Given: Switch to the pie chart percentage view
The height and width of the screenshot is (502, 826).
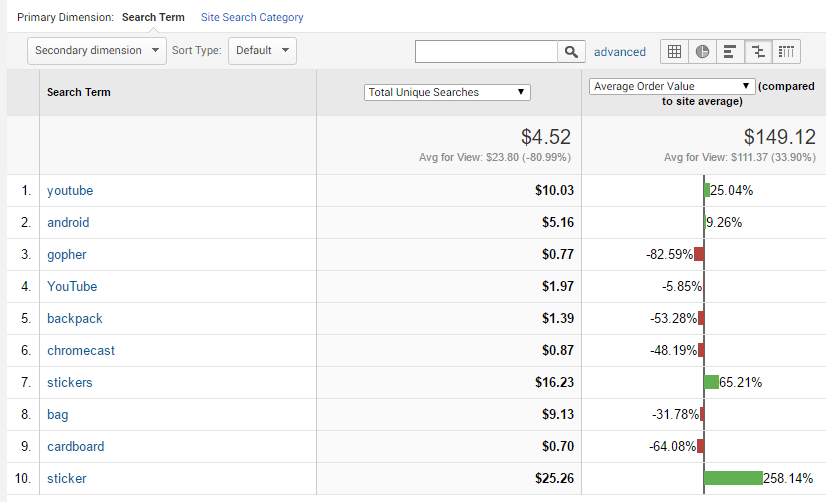Looking at the screenshot, I should 702,52.
